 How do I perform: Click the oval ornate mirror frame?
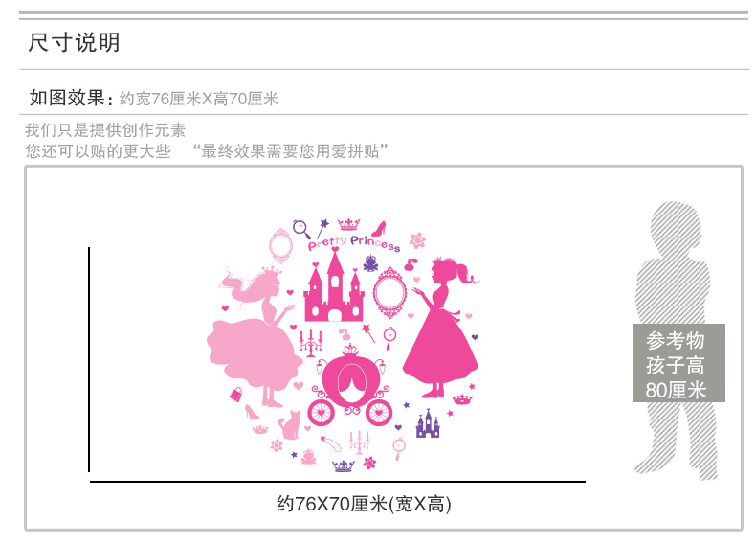click(x=389, y=293)
